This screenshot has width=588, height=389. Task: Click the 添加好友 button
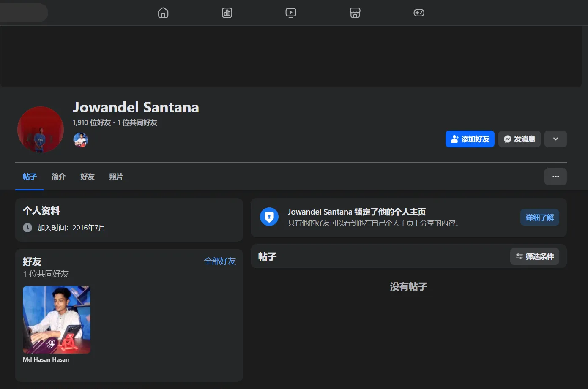point(470,139)
